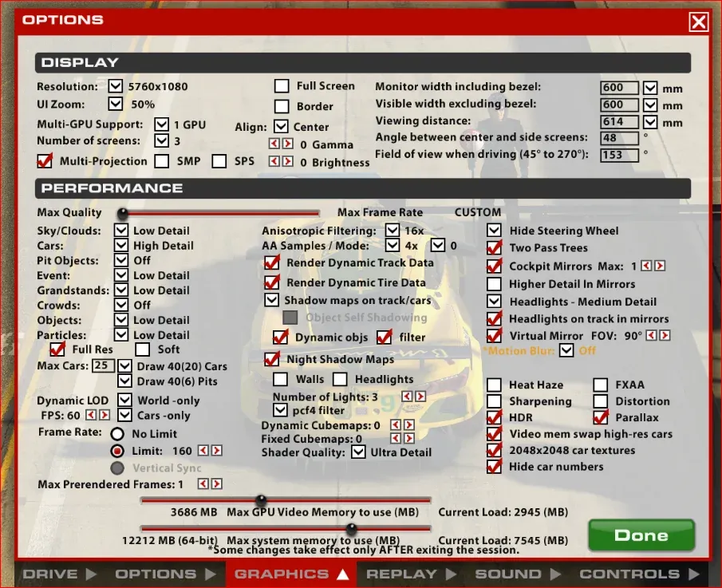Raise Dynamic LOD FPS target
Screen dimensions: 722x588
105,415
